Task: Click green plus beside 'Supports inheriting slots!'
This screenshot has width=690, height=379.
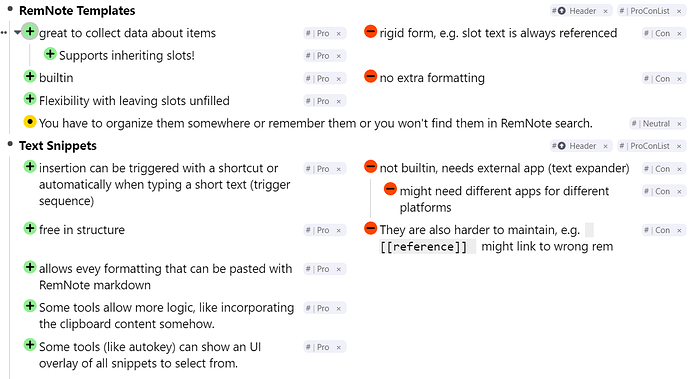Action: pyautogui.click(x=50, y=54)
